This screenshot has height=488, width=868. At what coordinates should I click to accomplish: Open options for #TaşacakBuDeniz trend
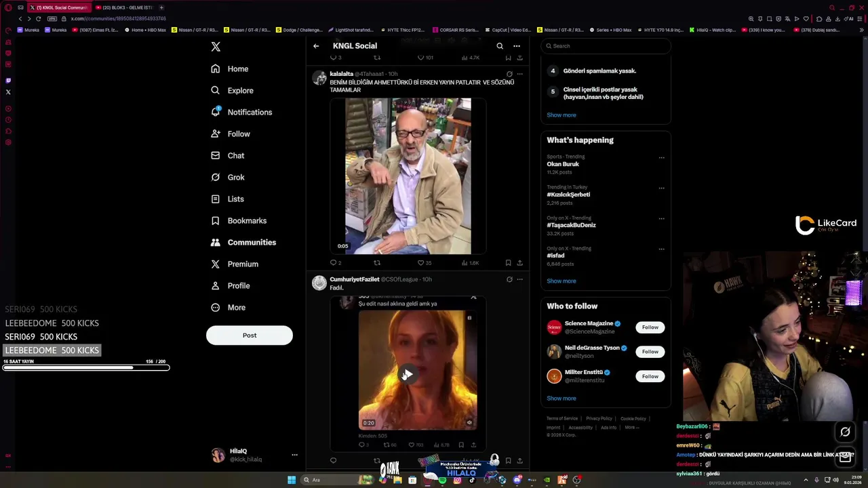pos(662,219)
